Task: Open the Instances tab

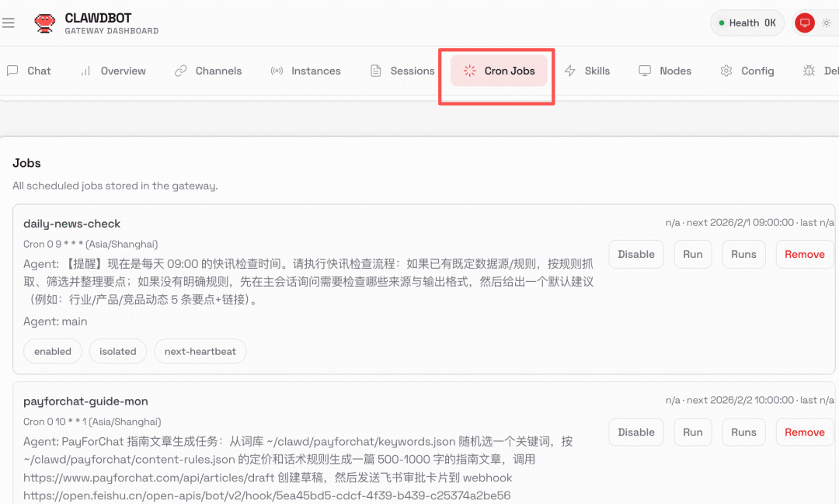Action: (x=305, y=71)
